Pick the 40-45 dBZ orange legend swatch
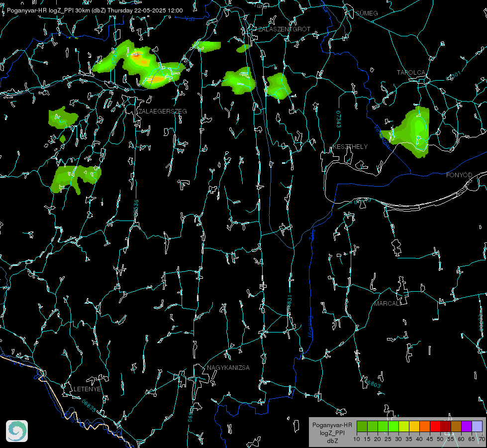Screen dimensions: 487x448 (425, 426)
